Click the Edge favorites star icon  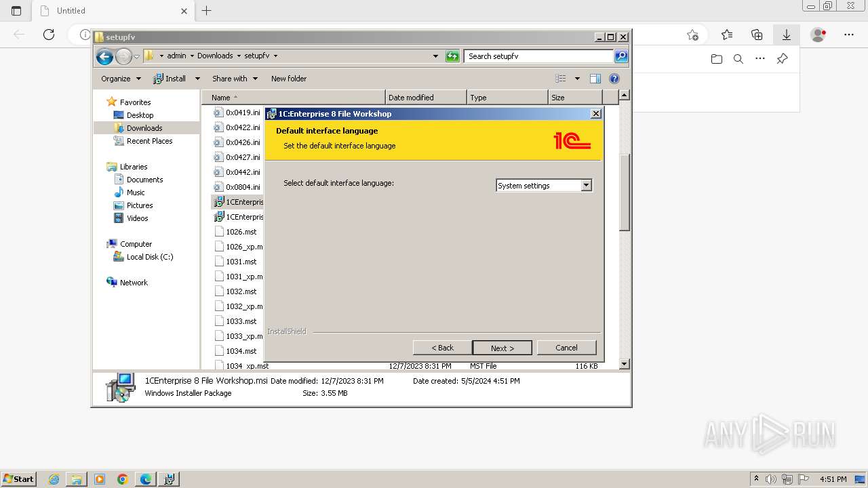727,35
